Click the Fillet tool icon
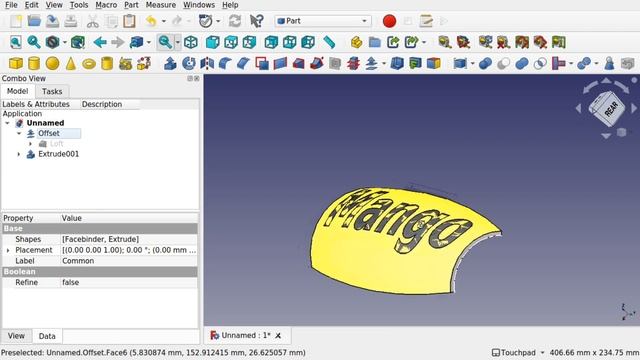 (x=225, y=63)
